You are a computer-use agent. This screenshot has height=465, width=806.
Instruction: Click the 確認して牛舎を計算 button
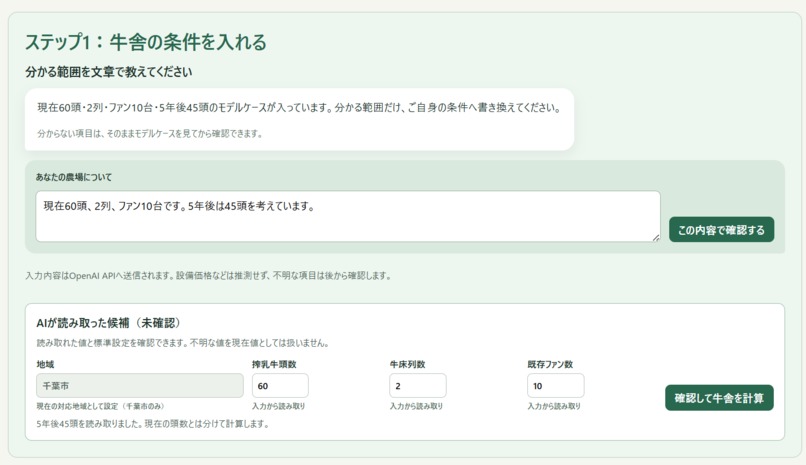[719, 398]
